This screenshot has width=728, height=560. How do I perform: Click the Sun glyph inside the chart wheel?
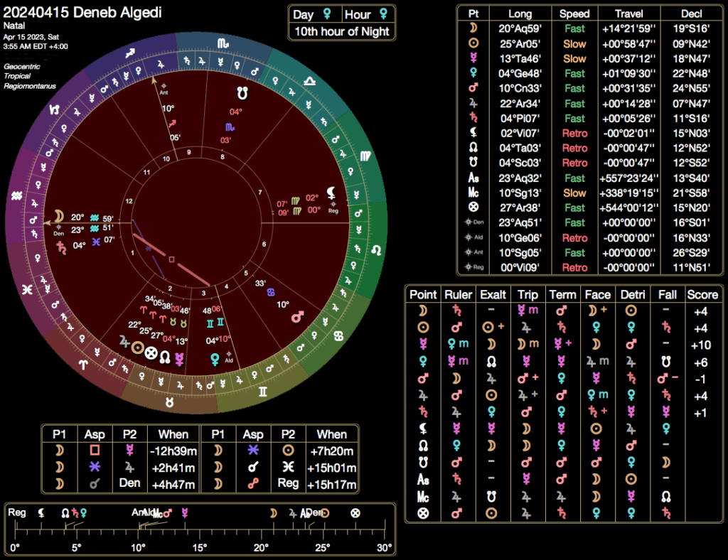tap(137, 348)
